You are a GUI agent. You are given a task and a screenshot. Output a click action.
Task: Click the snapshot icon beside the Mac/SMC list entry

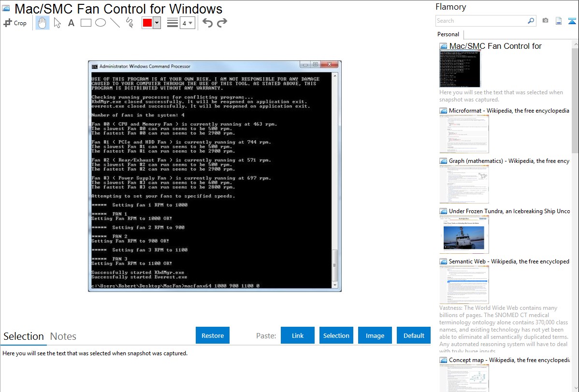443,46
